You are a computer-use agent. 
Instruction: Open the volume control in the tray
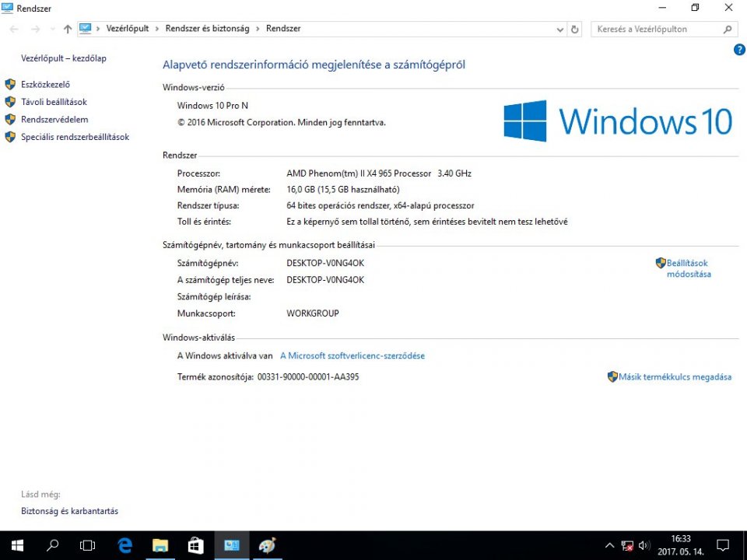coord(644,546)
